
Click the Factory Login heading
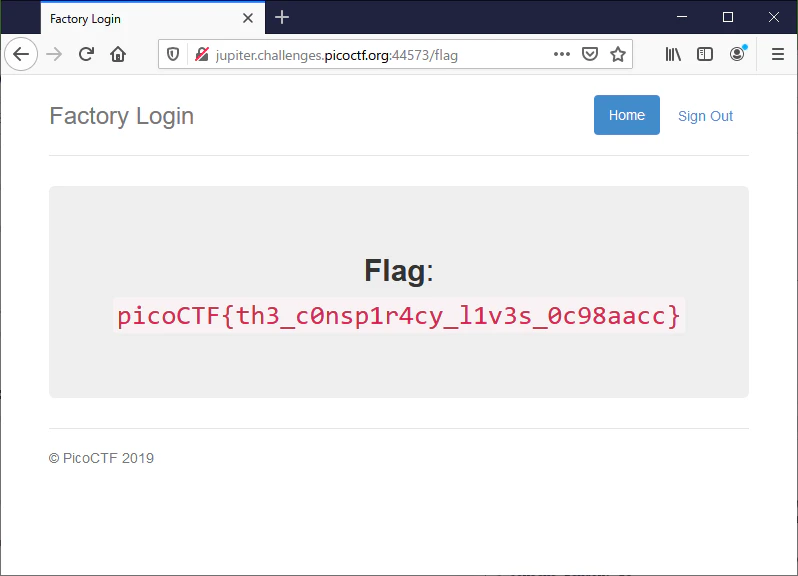tap(122, 116)
